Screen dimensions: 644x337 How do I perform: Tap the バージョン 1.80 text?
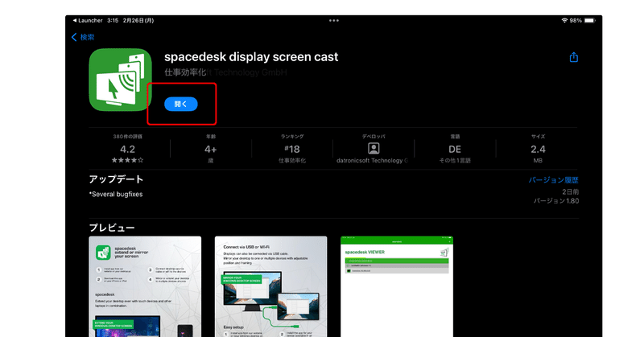(x=556, y=201)
